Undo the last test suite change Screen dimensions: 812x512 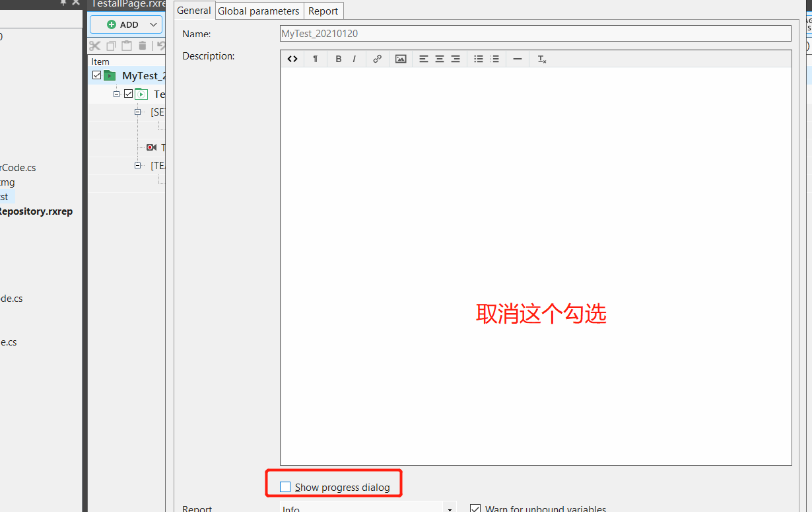point(161,46)
